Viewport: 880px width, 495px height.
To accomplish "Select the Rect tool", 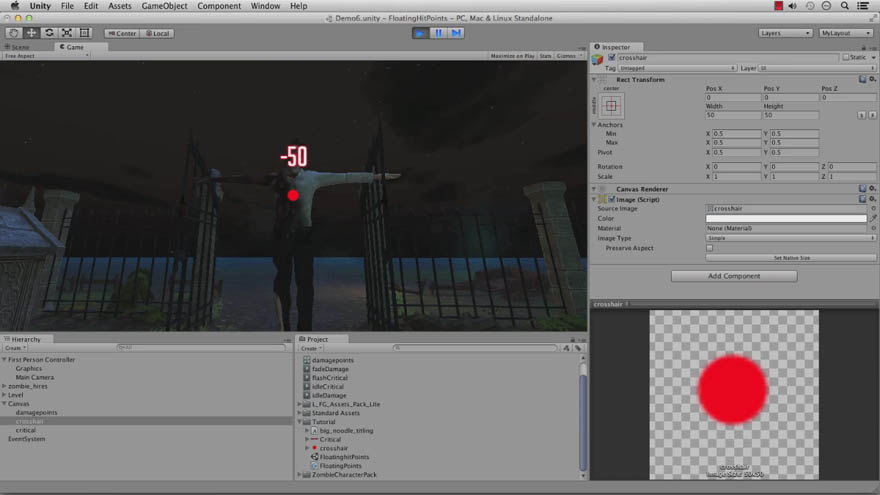I will (x=84, y=33).
